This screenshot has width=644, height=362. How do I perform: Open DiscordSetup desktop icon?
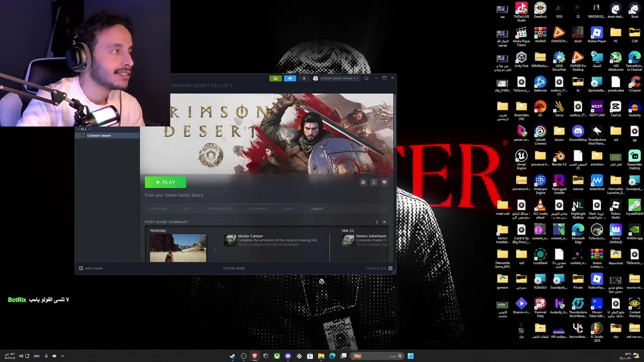click(578, 134)
